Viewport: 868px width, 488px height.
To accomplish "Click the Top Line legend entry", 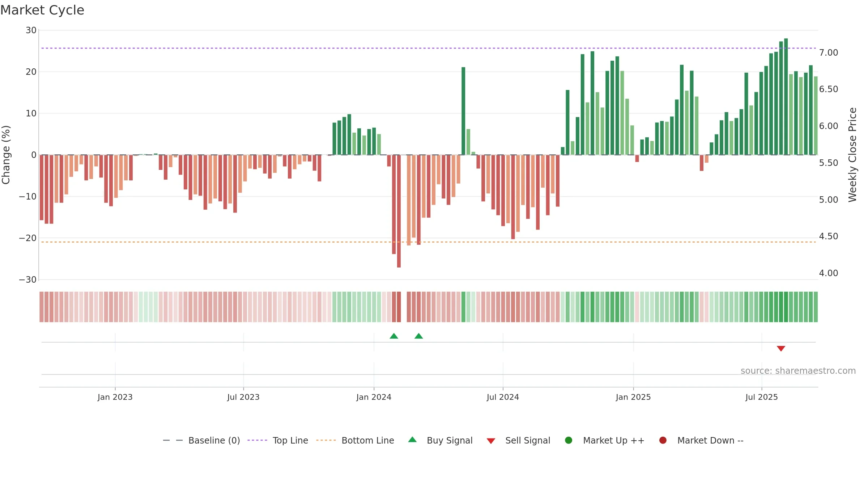I will pyautogui.click(x=278, y=440).
